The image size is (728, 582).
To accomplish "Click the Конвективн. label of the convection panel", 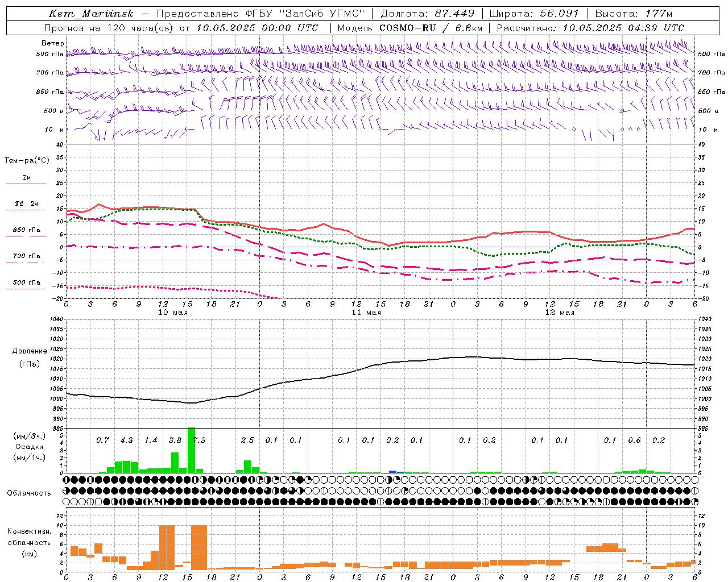I will [29, 531].
